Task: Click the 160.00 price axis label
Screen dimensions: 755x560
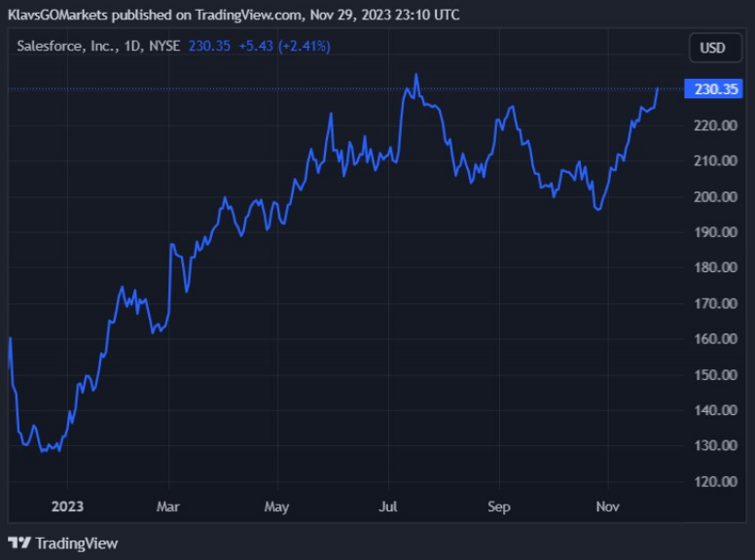Action: point(715,338)
